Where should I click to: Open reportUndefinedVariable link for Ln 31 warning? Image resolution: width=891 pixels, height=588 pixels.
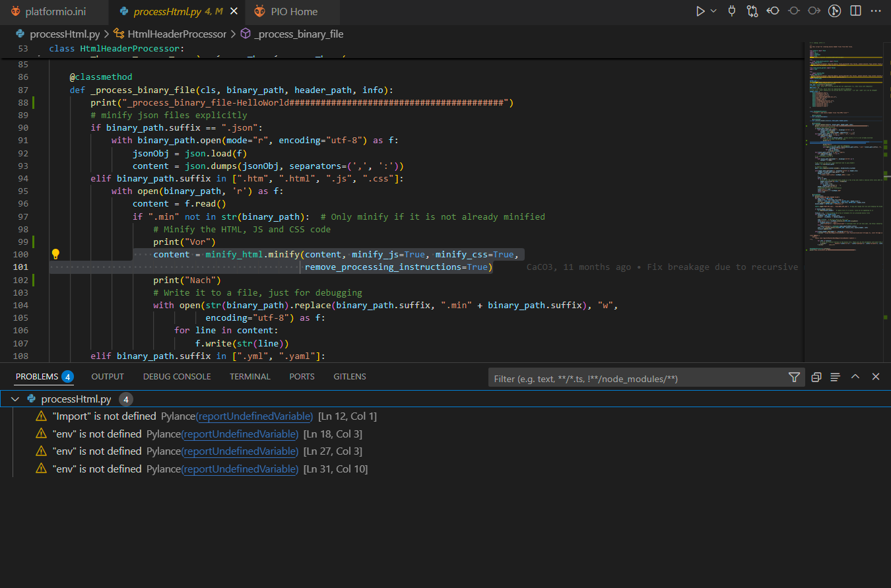[x=240, y=469]
